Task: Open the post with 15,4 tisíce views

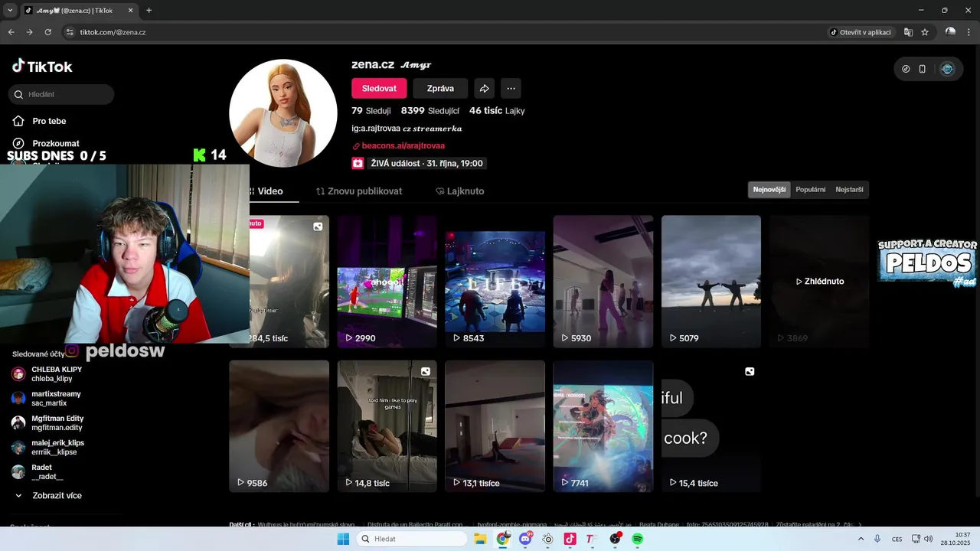Action: [x=711, y=426]
